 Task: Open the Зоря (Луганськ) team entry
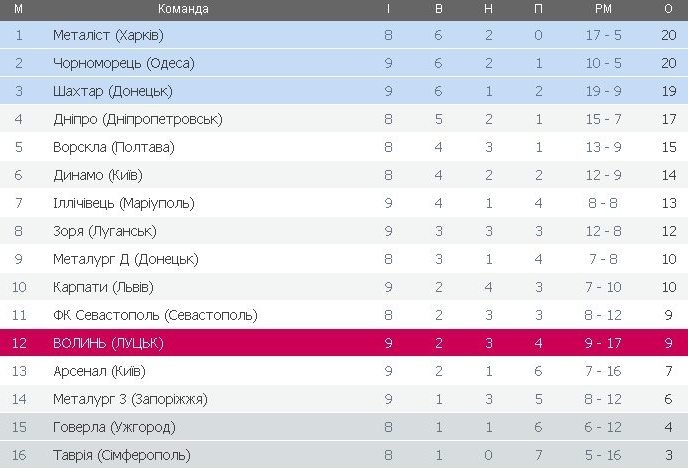[103, 231]
